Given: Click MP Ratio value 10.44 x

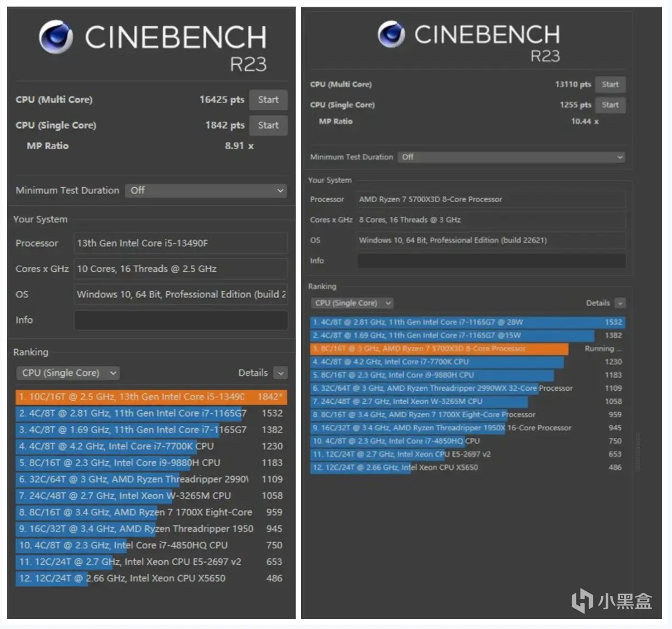Looking at the screenshot, I should 585,121.
